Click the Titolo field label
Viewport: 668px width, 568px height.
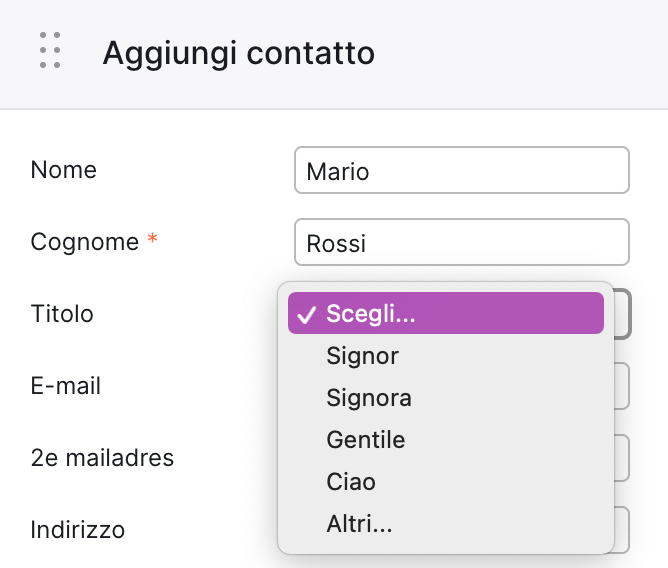coord(62,314)
